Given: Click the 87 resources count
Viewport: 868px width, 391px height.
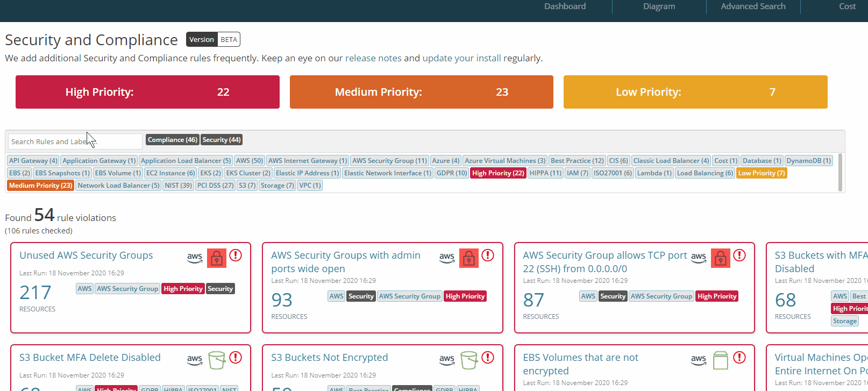Looking at the screenshot, I should (x=533, y=300).
